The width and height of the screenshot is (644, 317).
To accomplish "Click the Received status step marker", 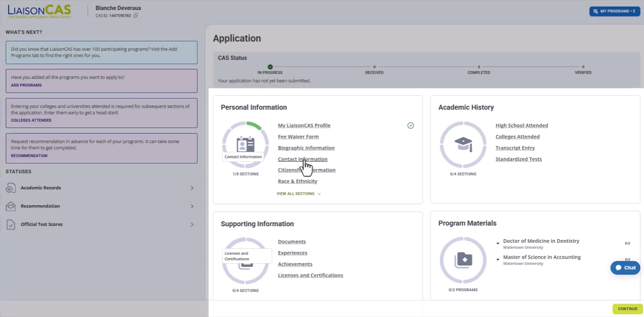I will click(x=375, y=67).
